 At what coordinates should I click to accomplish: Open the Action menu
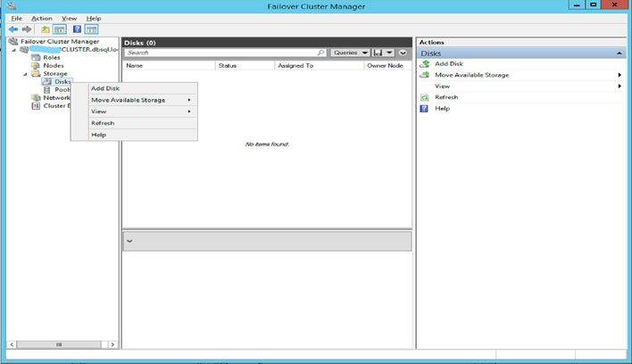click(x=42, y=19)
